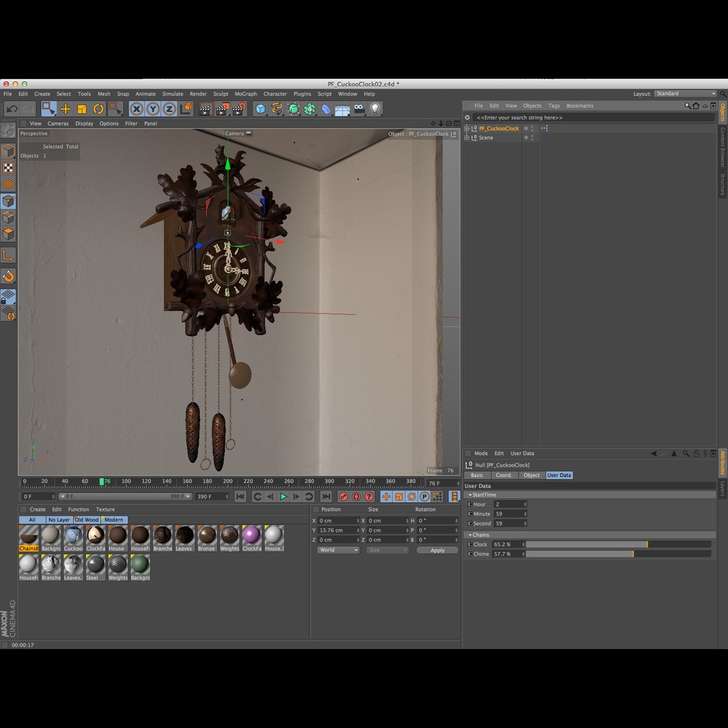Click the Apply button
Screen dimensions: 728x728
tap(437, 550)
